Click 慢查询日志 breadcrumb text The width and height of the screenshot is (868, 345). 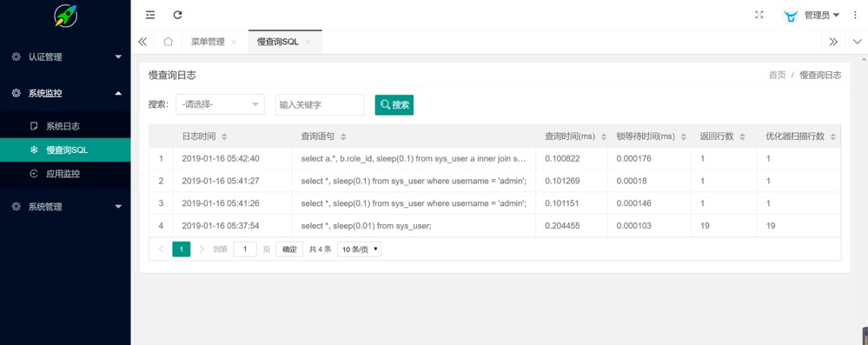820,76
